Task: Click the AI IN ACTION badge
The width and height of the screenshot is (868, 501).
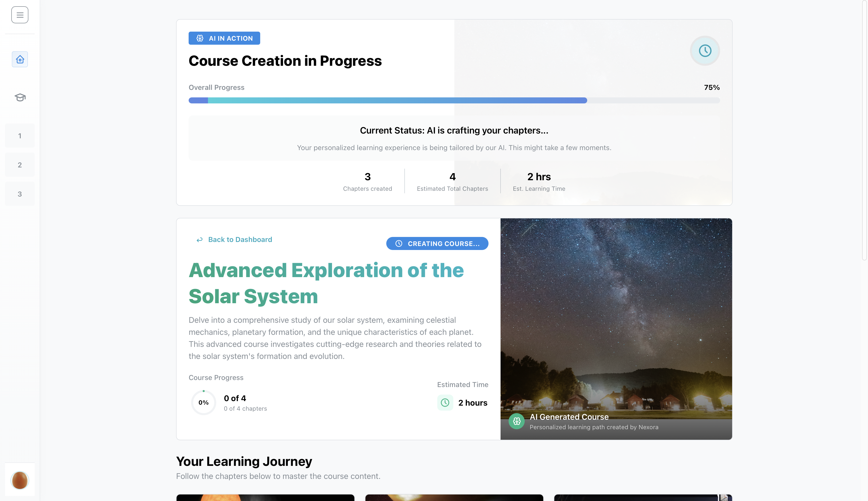Action: (x=224, y=38)
